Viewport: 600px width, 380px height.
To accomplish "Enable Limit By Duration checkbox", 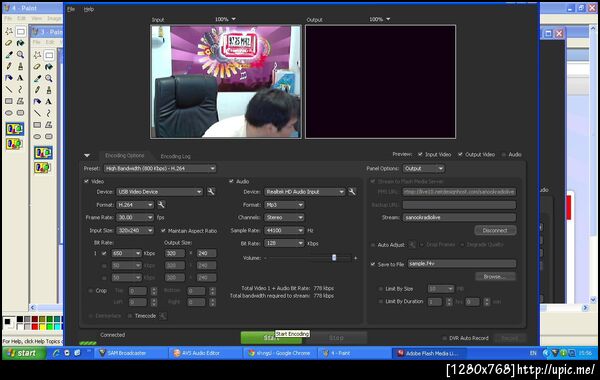I will point(380,302).
